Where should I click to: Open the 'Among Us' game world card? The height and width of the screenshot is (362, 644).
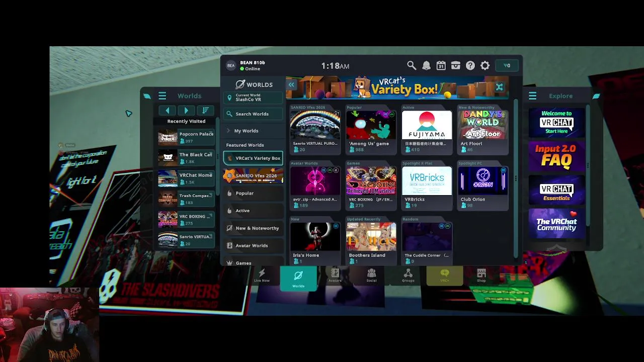click(x=371, y=130)
